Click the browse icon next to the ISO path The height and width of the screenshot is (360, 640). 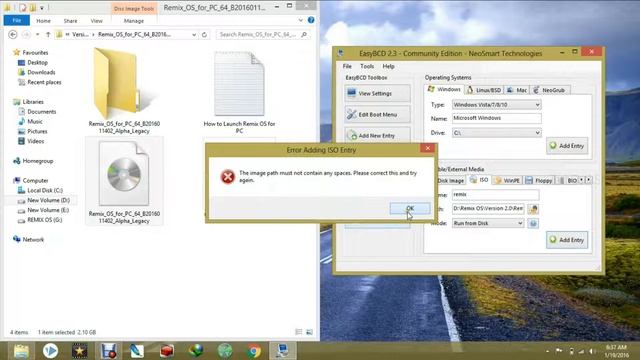pyautogui.click(x=533, y=209)
